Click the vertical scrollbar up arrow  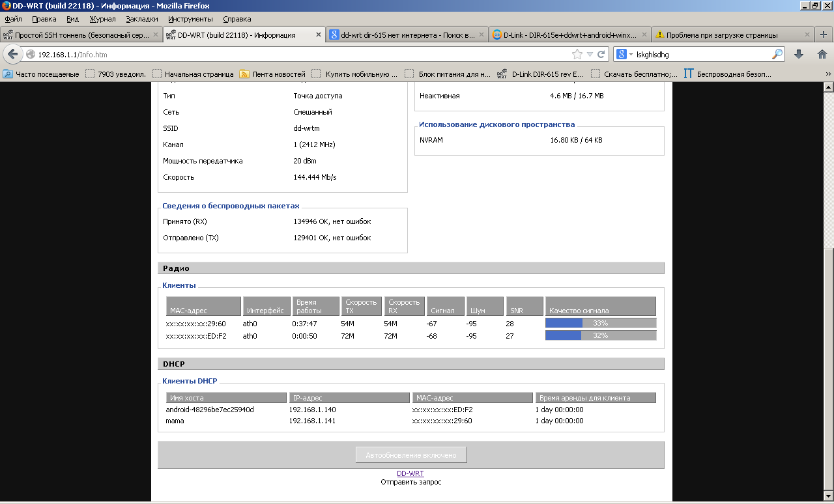(828, 87)
